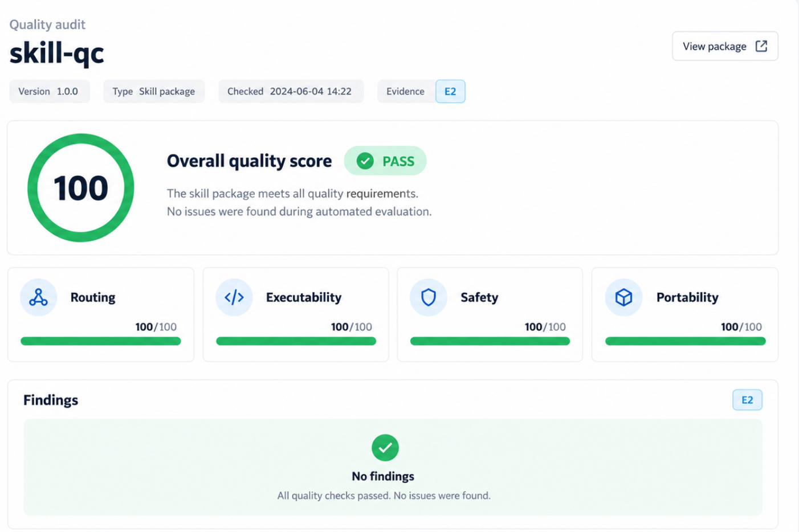Screen dimensions: 799x532
Task: Click the Portability cube icon
Action: 623,297
